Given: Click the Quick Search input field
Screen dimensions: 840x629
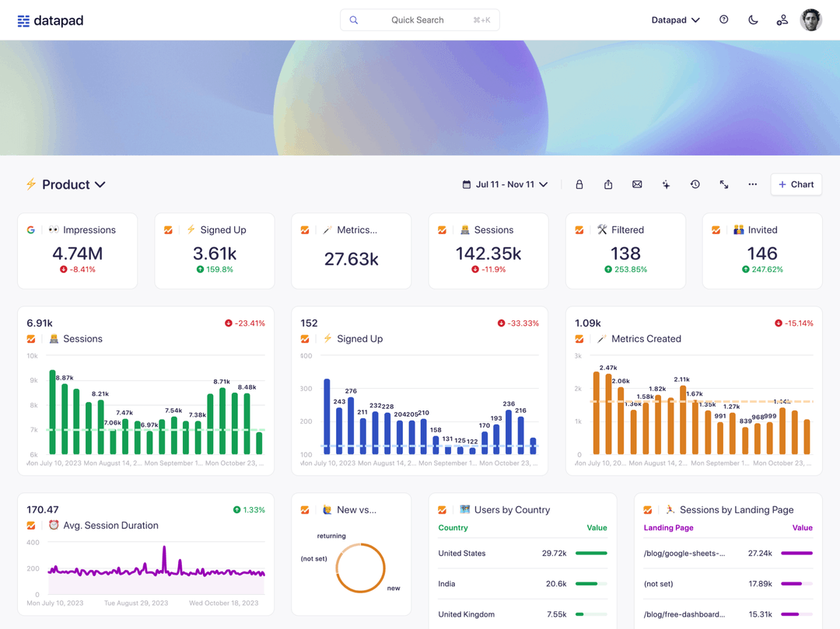Looking at the screenshot, I should tap(420, 19).
